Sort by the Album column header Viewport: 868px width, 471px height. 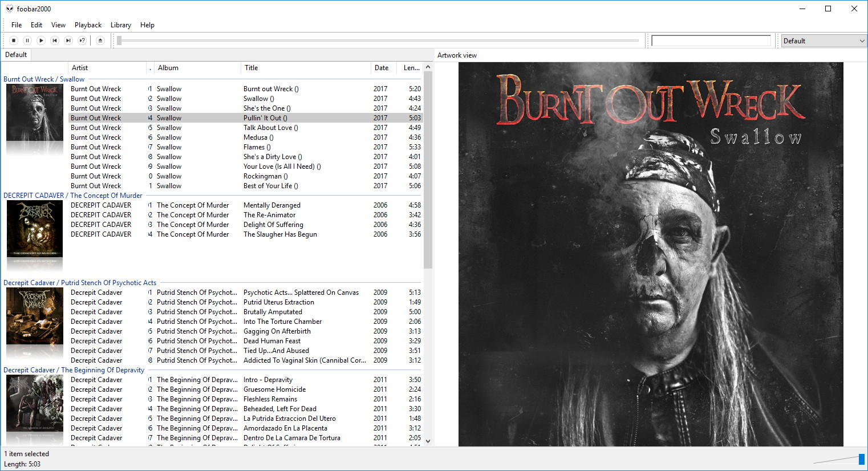point(197,68)
